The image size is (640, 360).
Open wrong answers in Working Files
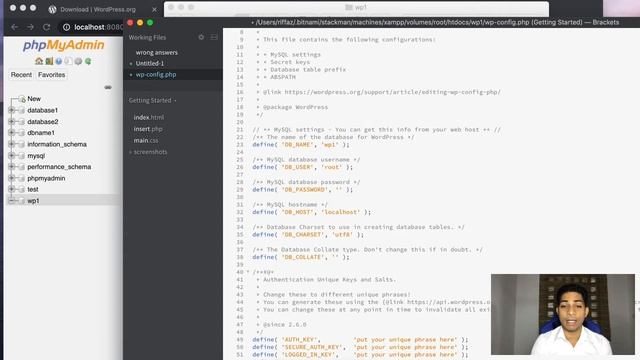(157, 52)
